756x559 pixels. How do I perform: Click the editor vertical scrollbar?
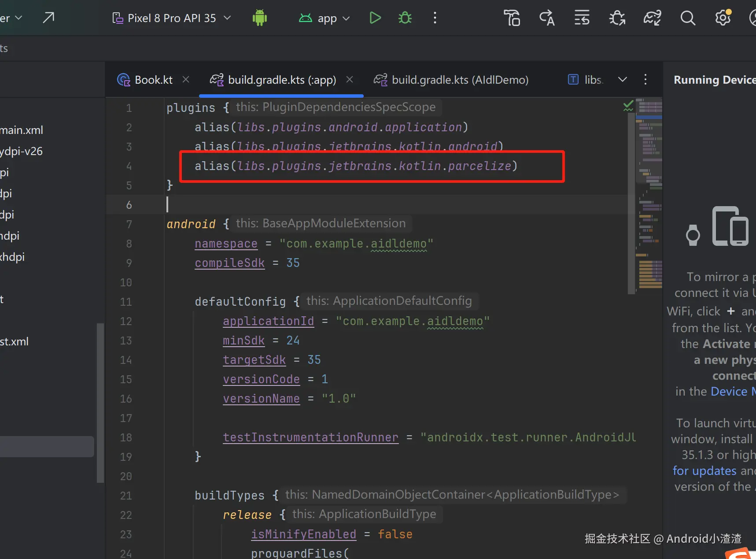[x=631, y=203]
